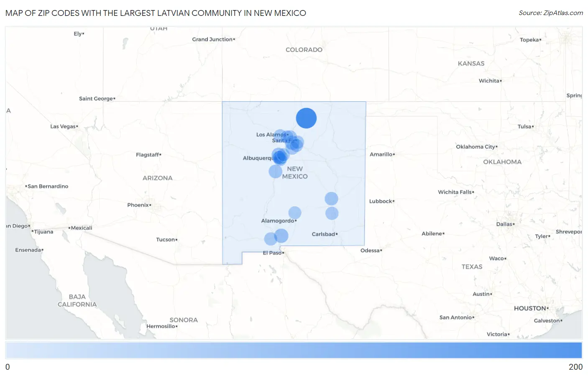Click the Tulsa city label
Image resolution: width=588 pixels, height=376 pixels.
point(524,126)
